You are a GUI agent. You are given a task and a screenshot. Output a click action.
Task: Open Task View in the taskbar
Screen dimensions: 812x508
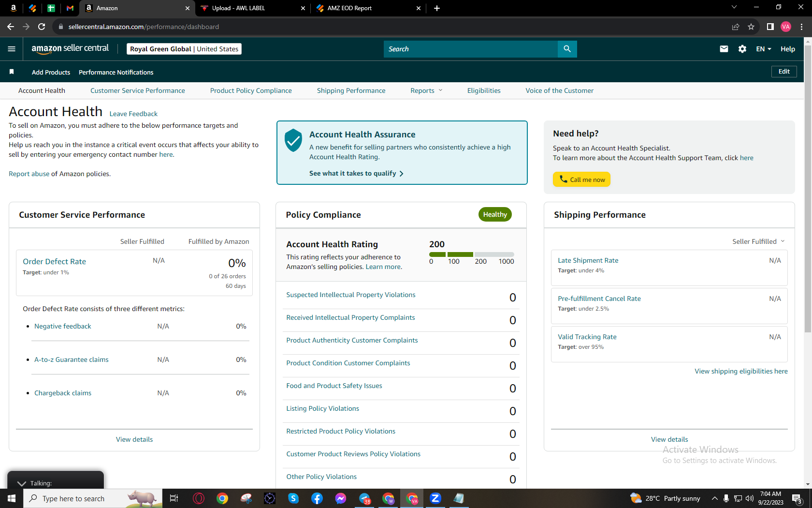174,498
